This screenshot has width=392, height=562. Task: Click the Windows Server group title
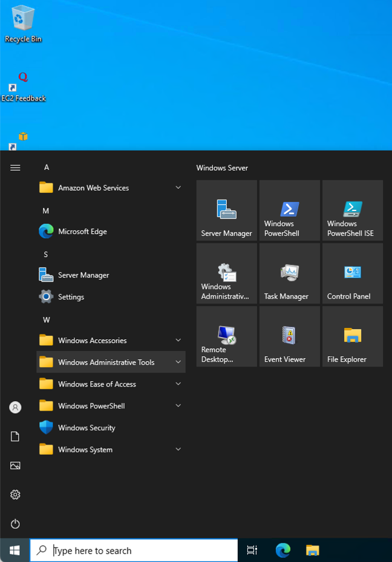222,168
